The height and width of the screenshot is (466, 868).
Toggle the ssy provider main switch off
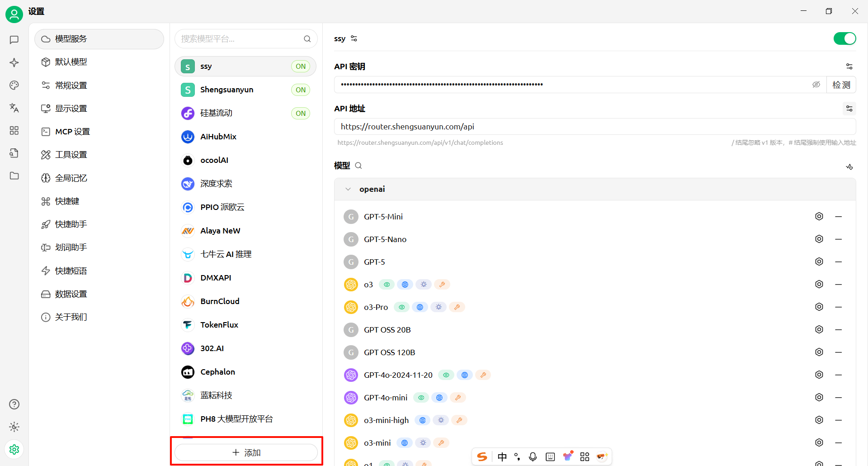click(844, 38)
